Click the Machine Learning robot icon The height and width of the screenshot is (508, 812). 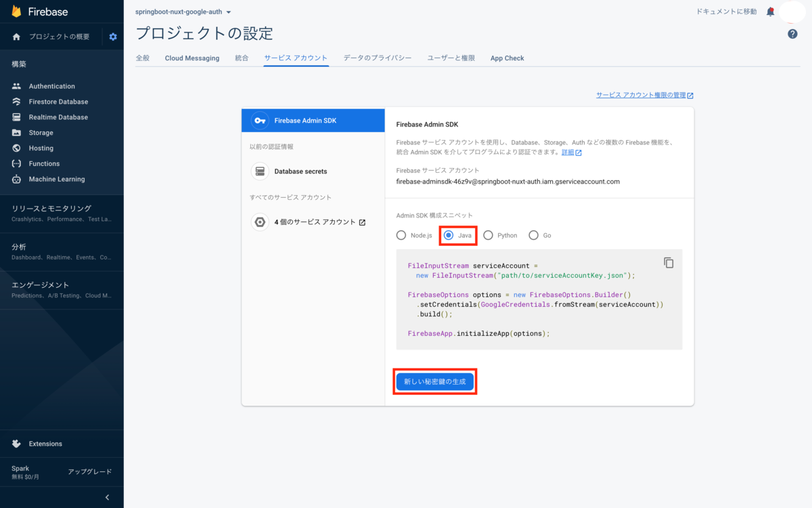[x=17, y=179]
